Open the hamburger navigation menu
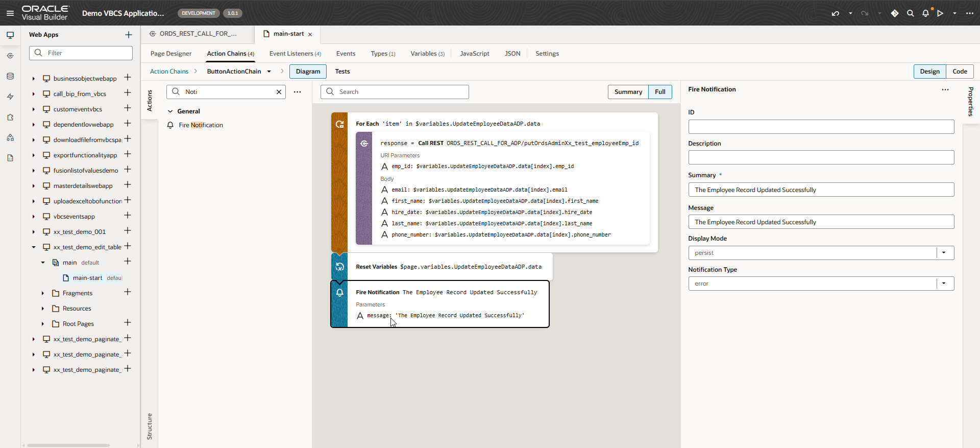Viewport: 980px width, 448px height. (10, 13)
